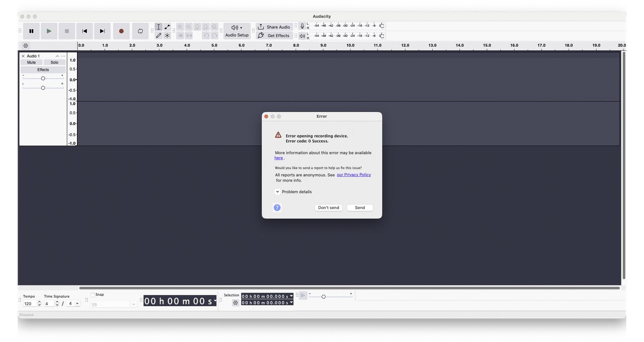Select the Envelope tool

pyautogui.click(x=167, y=27)
